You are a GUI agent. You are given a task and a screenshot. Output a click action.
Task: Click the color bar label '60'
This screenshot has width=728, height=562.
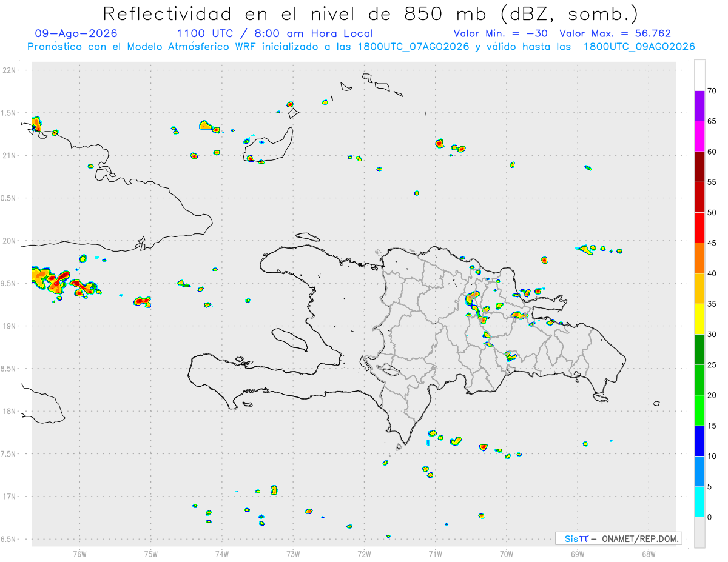tap(712, 152)
